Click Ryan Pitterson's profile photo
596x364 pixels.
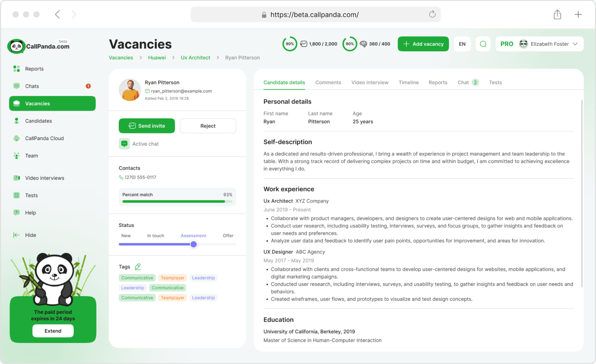(x=130, y=90)
